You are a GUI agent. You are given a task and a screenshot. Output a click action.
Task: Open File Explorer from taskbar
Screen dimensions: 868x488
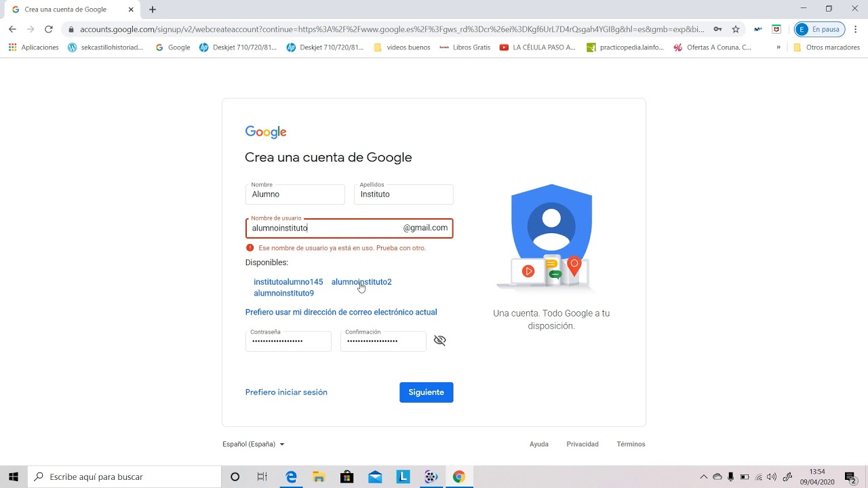[x=319, y=477]
